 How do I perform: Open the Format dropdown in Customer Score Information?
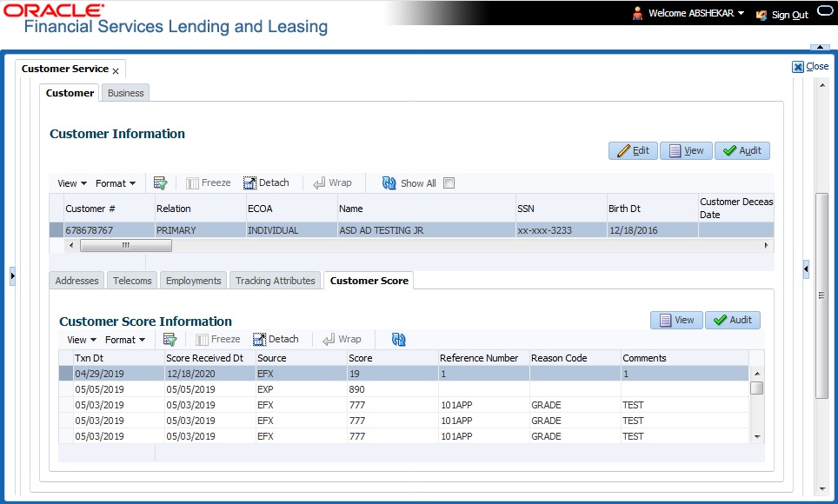(125, 340)
